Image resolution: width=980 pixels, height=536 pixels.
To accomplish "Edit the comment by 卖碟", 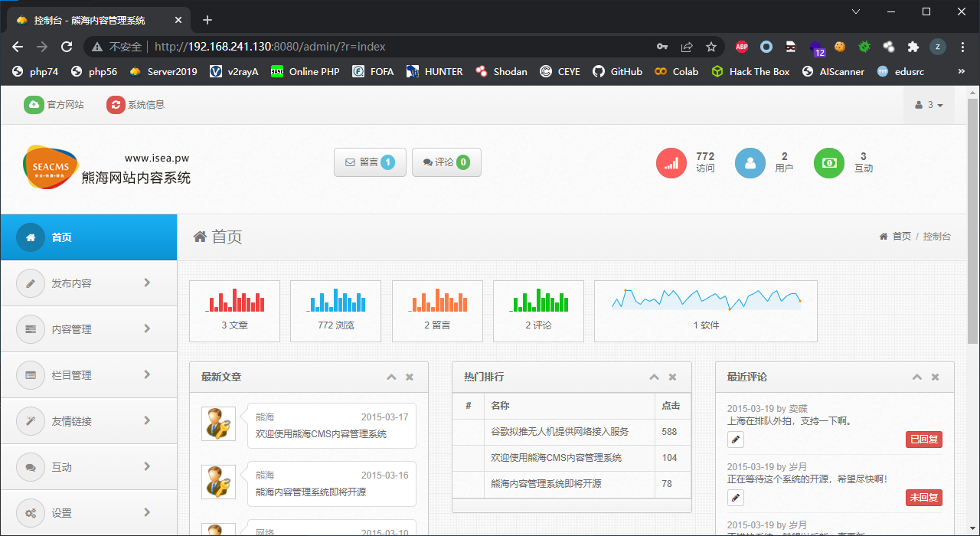I will [735, 440].
